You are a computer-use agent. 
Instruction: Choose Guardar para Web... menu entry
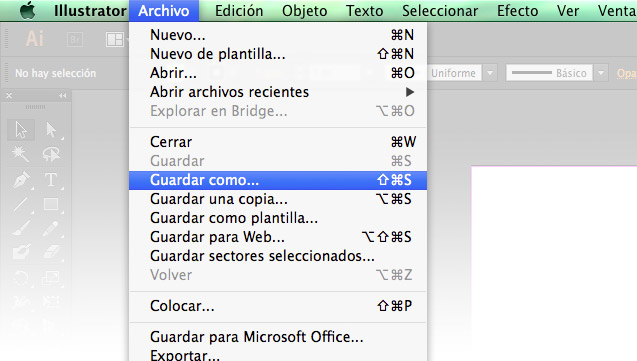pyautogui.click(x=278, y=237)
